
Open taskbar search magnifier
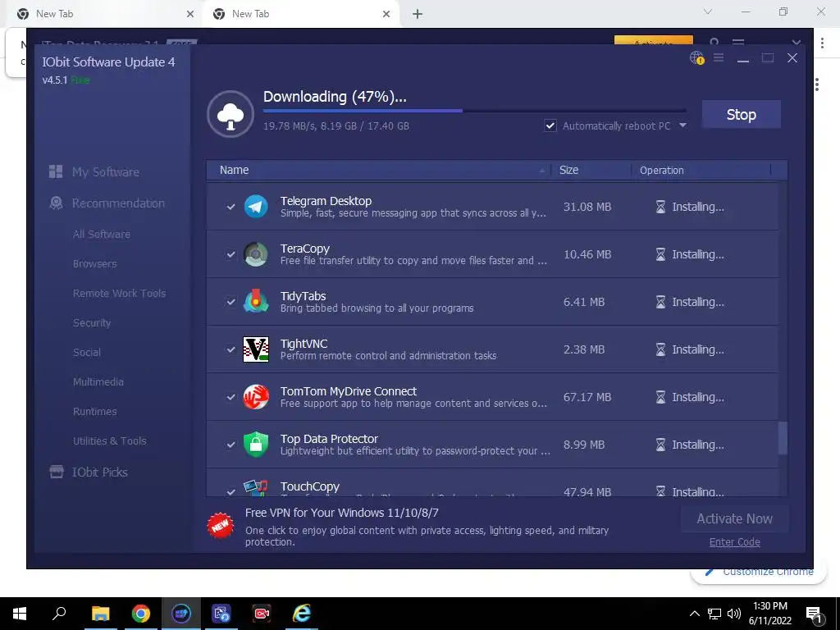59,614
